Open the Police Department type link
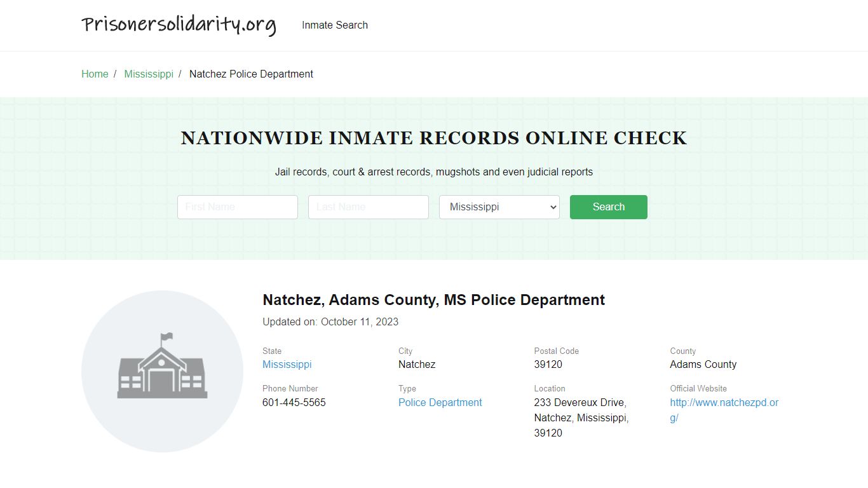Screen dimensions: 868x488 (x=440, y=403)
